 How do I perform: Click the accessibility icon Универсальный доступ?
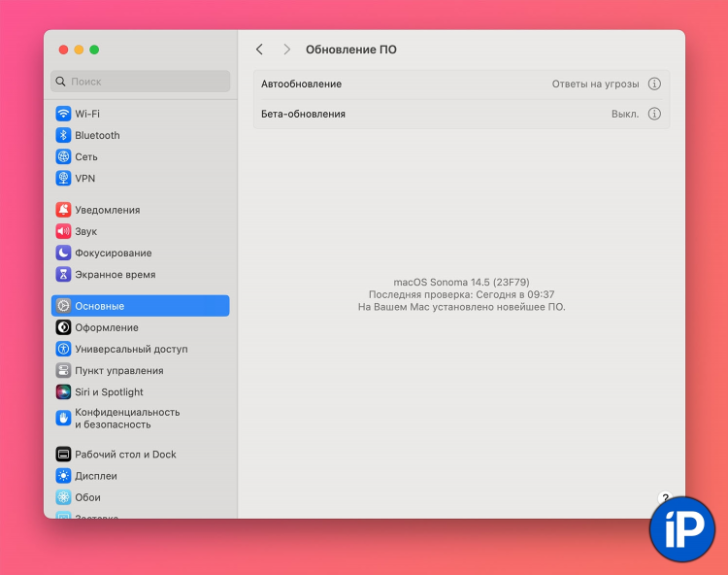[63, 349]
